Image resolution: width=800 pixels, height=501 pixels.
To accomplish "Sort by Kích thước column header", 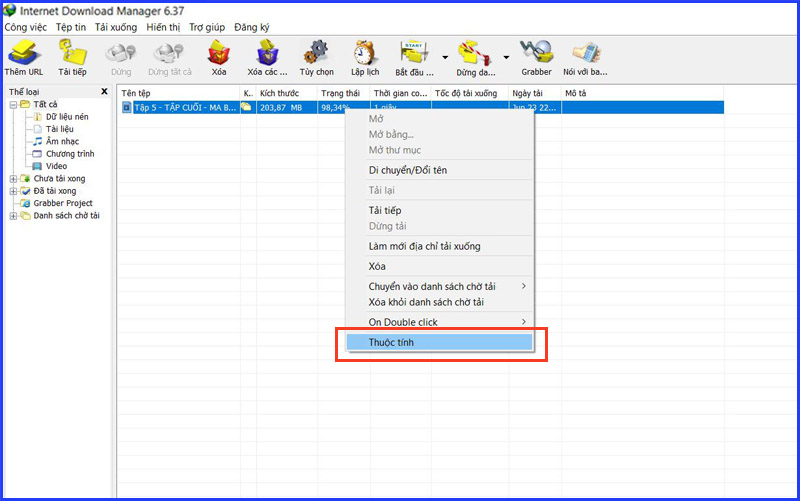I will tap(286, 93).
